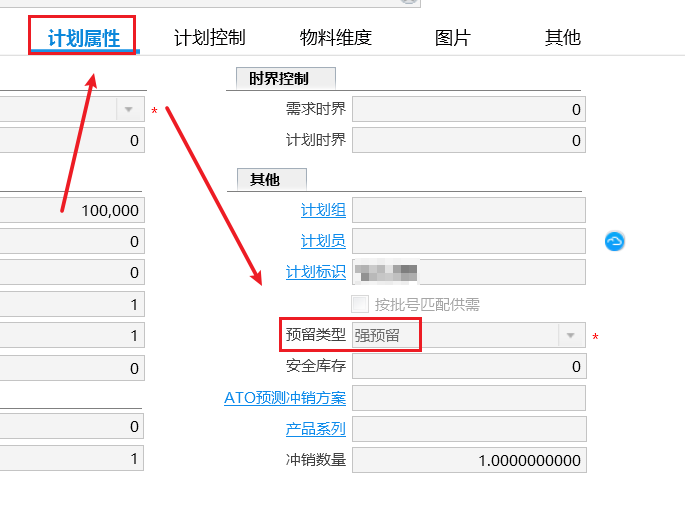Select the 图片 tab
The height and width of the screenshot is (515, 685).
tap(452, 38)
